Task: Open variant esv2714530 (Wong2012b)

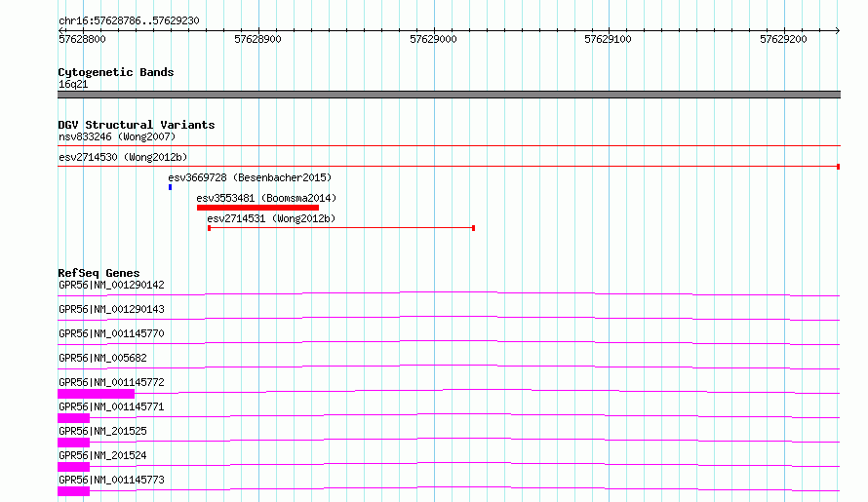Action: click(123, 157)
